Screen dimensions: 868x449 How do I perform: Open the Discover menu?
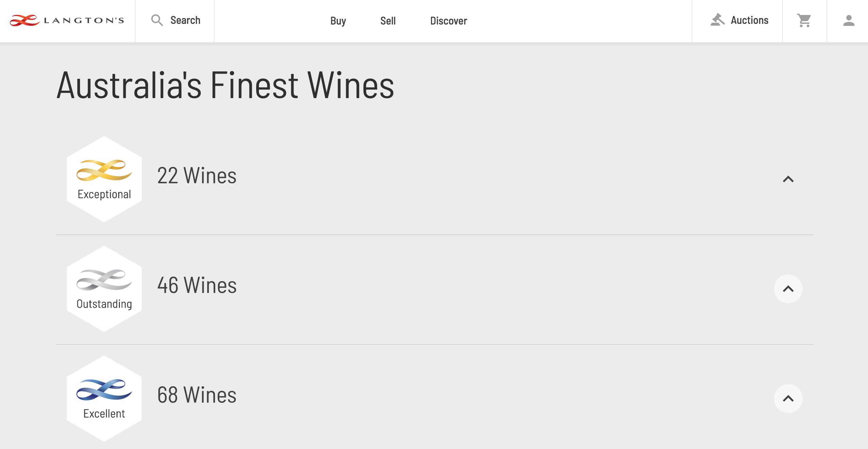point(448,21)
